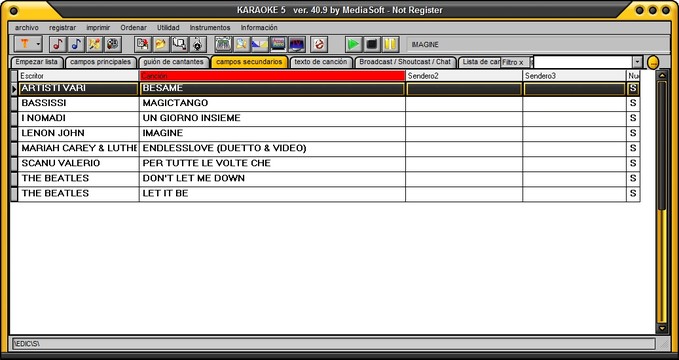The width and height of the screenshot is (679, 360).
Task: Open the filter combo box dropdown arrow
Action: point(637,62)
